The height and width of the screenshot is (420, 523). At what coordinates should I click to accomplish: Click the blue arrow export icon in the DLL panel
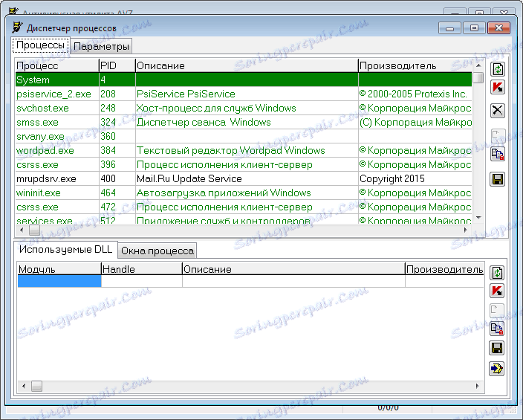point(497,369)
